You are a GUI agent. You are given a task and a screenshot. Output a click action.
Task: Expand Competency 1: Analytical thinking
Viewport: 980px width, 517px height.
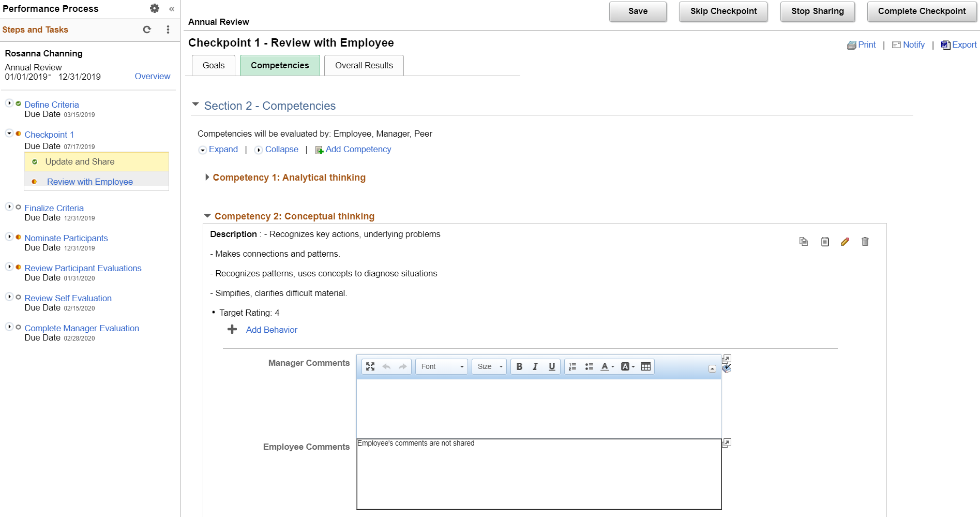point(207,177)
